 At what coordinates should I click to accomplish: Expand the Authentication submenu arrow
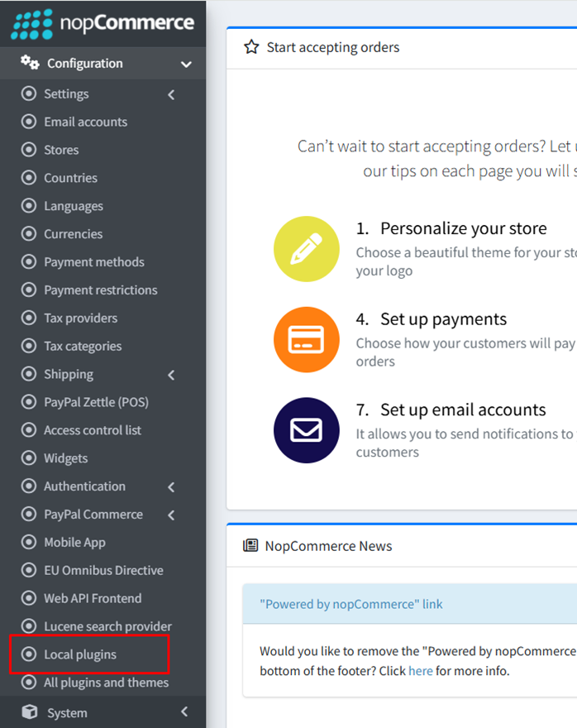(x=171, y=487)
